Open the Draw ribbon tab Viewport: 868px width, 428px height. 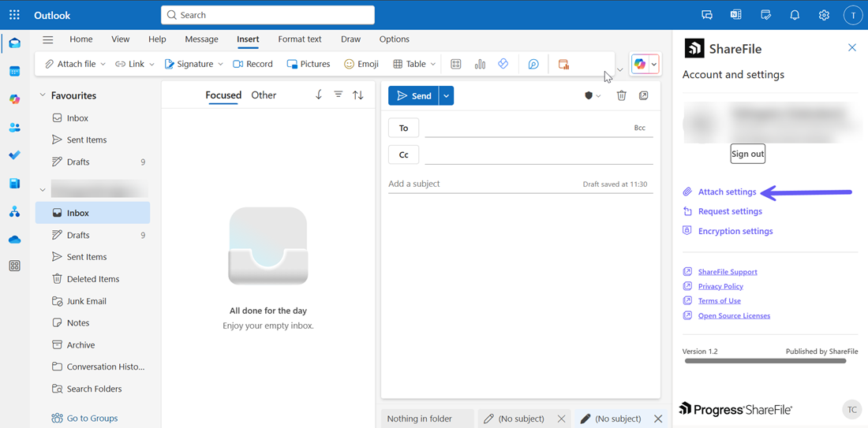pyautogui.click(x=350, y=39)
